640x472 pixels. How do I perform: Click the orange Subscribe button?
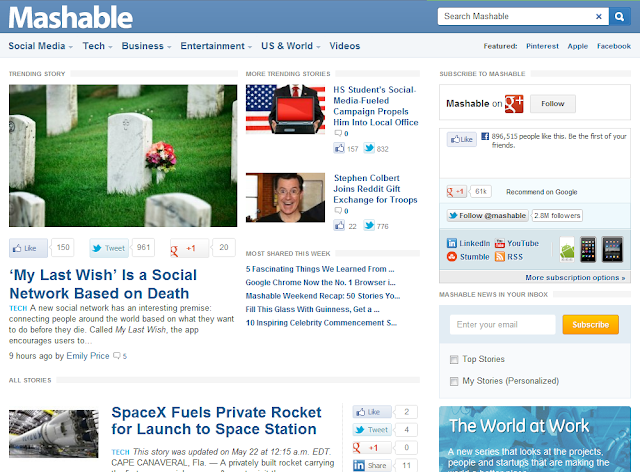[590, 325]
